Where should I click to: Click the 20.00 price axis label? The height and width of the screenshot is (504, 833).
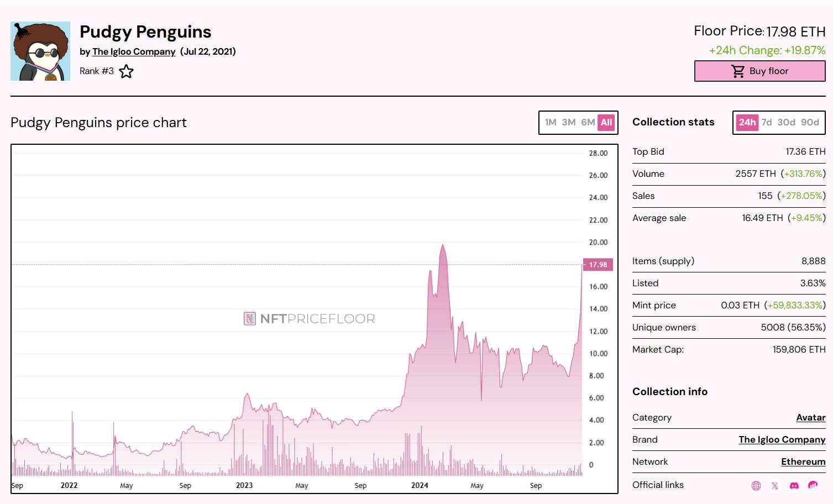pyautogui.click(x=598, y=243)
